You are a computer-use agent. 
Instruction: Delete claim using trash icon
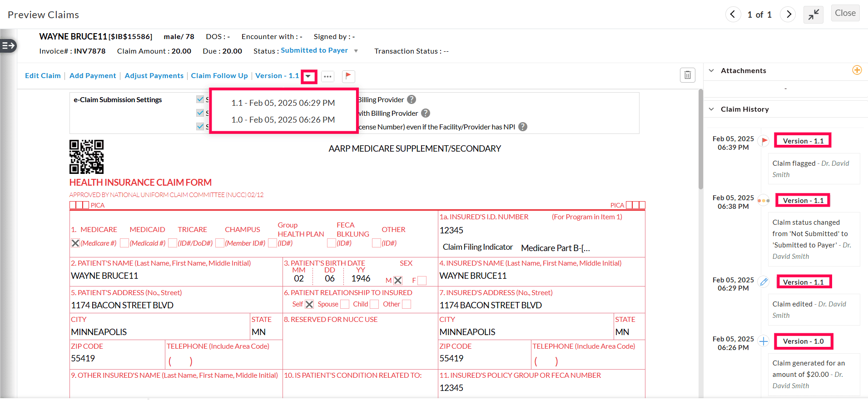point(688,75)
